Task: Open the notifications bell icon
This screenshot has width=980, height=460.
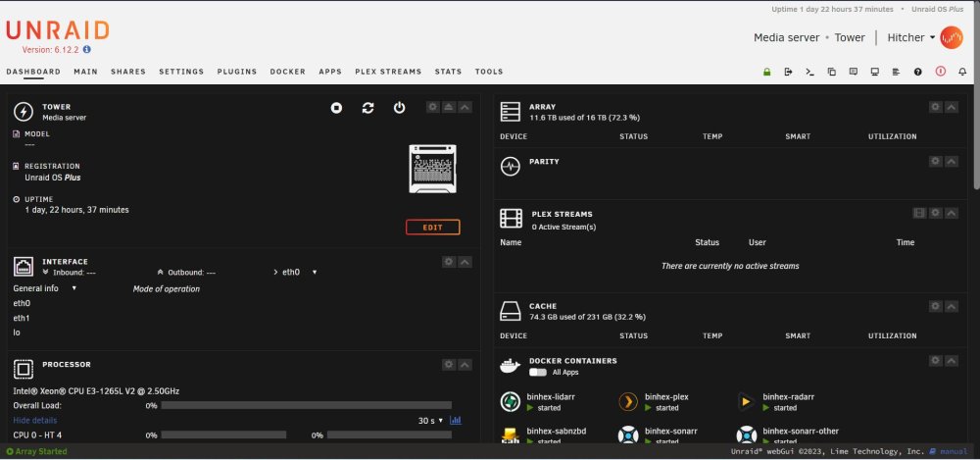Action: [x=962, y=72]
